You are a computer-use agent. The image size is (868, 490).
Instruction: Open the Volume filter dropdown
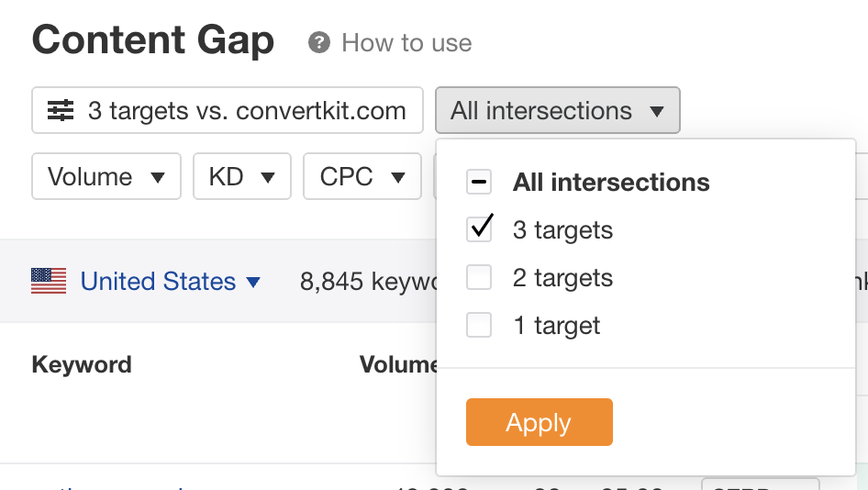tap(106, 176)
